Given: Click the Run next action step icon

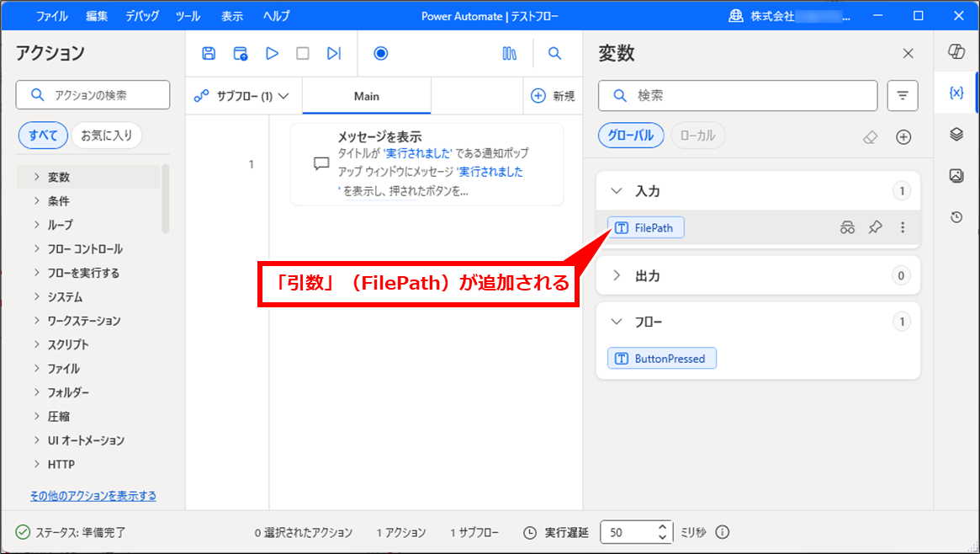Looking at the screenshot, I should pos(334,53).
